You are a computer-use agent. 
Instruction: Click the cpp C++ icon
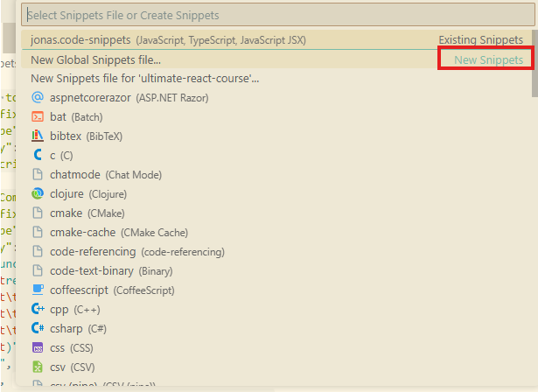[38, 309]
